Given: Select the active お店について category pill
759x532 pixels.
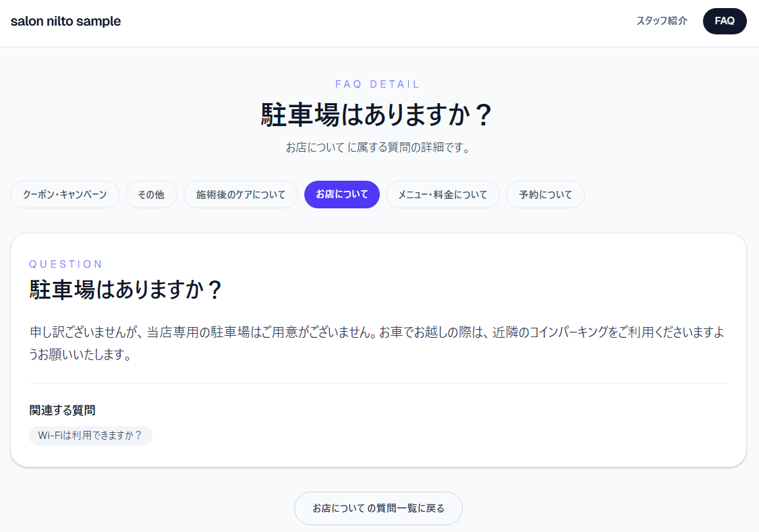Looking at the screenshot, I should point(342,195).
